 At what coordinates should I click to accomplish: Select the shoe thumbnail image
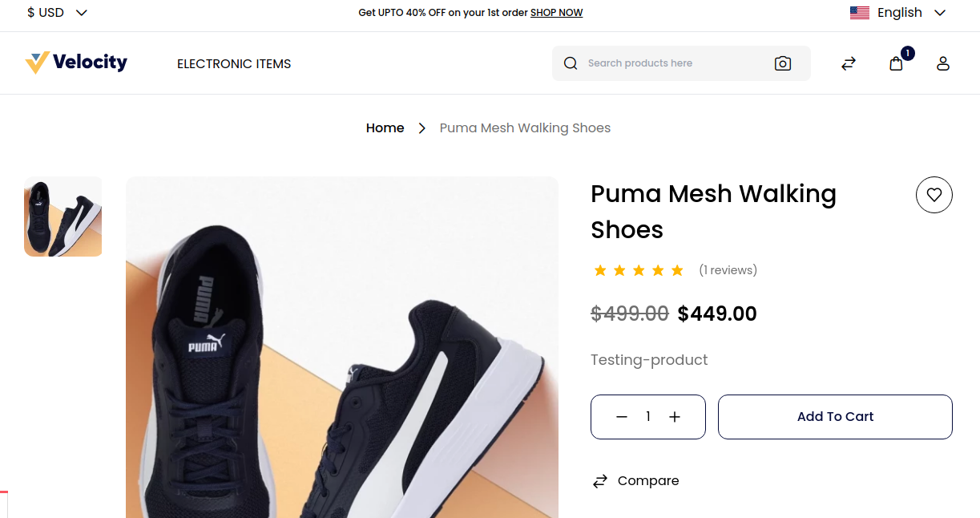click(63, 217)
